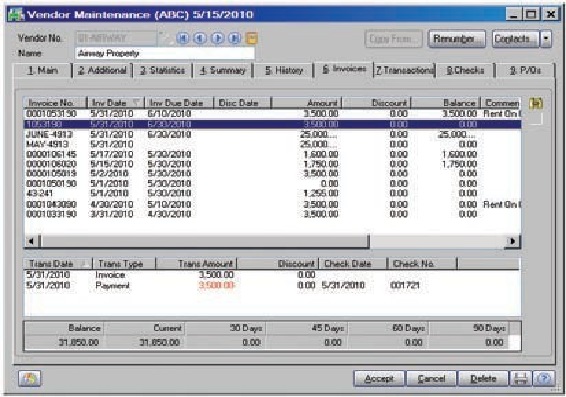Select invoice row 43-241

(273, 193)
